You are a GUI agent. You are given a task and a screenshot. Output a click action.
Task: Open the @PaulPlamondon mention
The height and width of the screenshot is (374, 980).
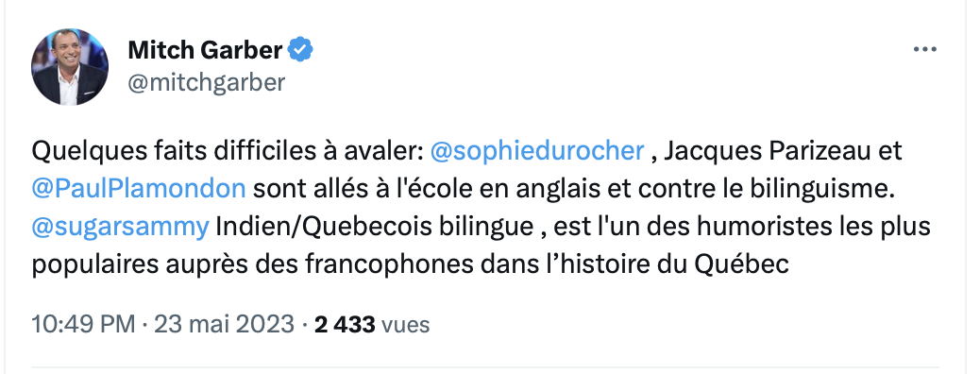(x=139, y=188)
